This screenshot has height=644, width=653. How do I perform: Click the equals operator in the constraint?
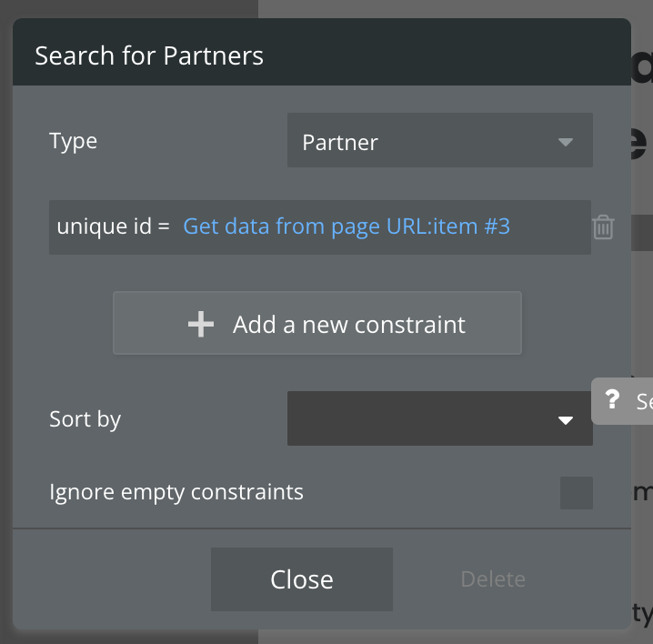tap(164, 226)
